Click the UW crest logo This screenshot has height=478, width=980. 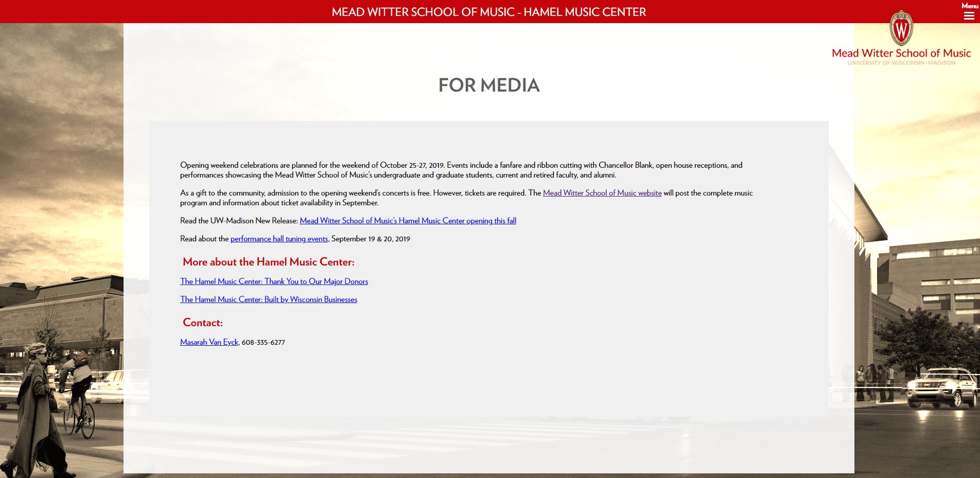coord(901,29)
